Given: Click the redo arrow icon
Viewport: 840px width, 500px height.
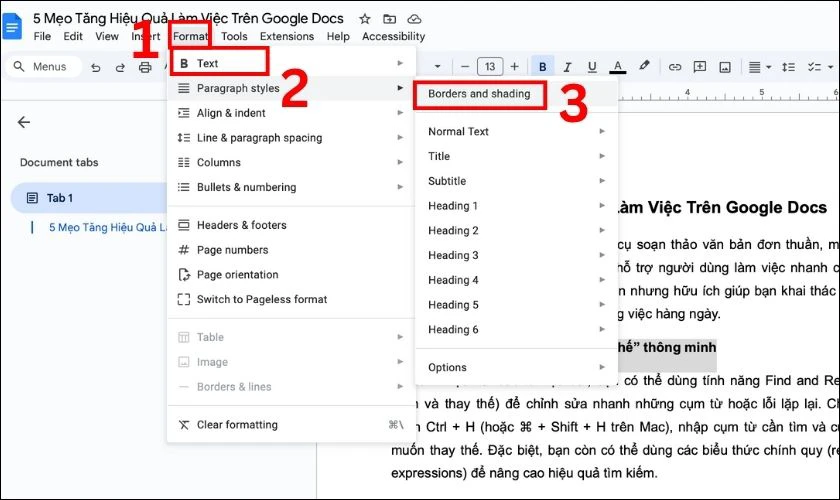Looking at the screenshot, I should coord(120,67).
